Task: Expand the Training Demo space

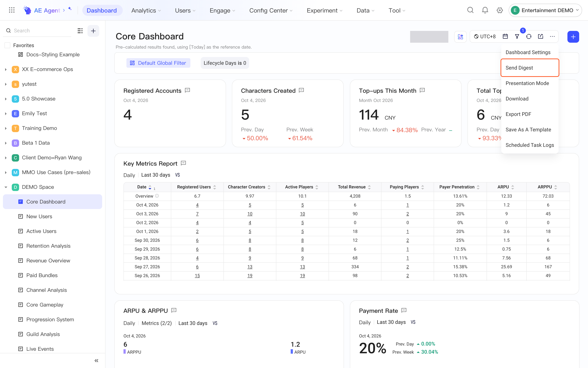Action: [6, 128]
